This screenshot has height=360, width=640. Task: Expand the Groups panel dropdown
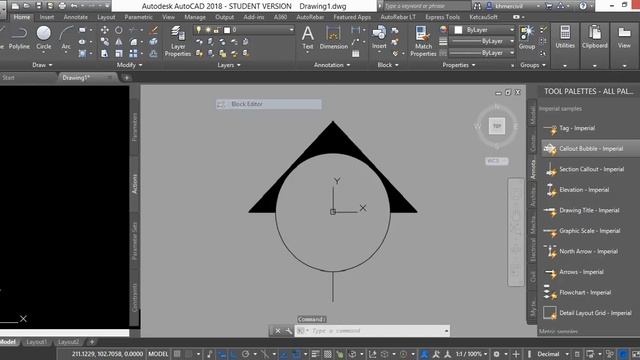coord(533,65)
